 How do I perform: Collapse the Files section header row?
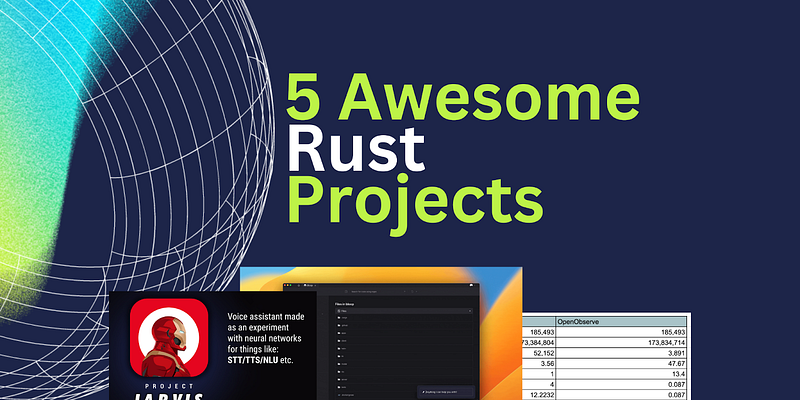(x=403, y=311)
